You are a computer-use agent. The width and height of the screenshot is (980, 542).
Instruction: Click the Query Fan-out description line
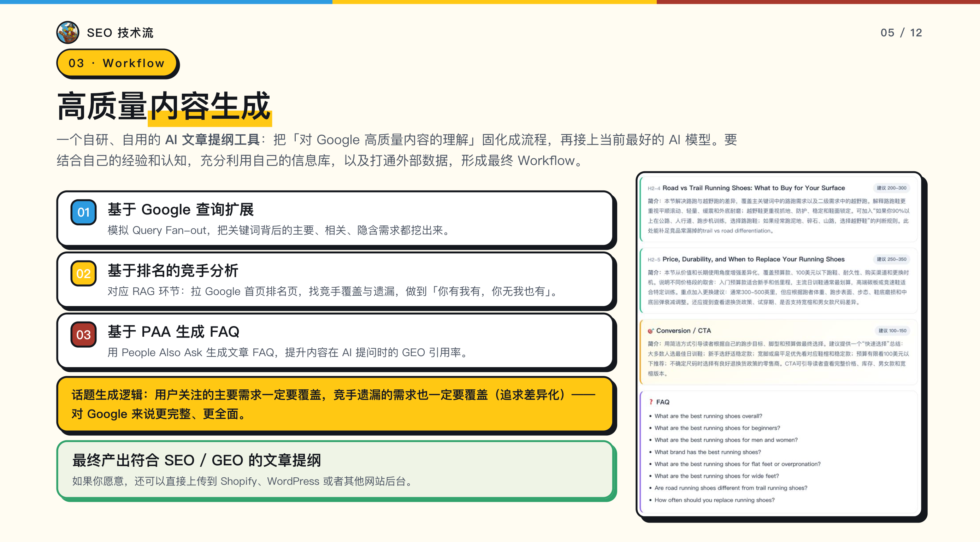click(x=278, y=230)
